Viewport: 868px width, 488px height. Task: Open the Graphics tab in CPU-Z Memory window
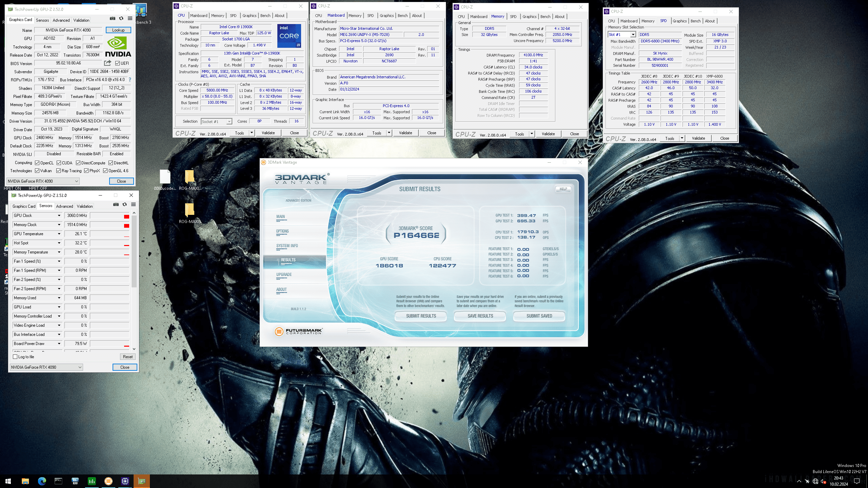point(529,17)
